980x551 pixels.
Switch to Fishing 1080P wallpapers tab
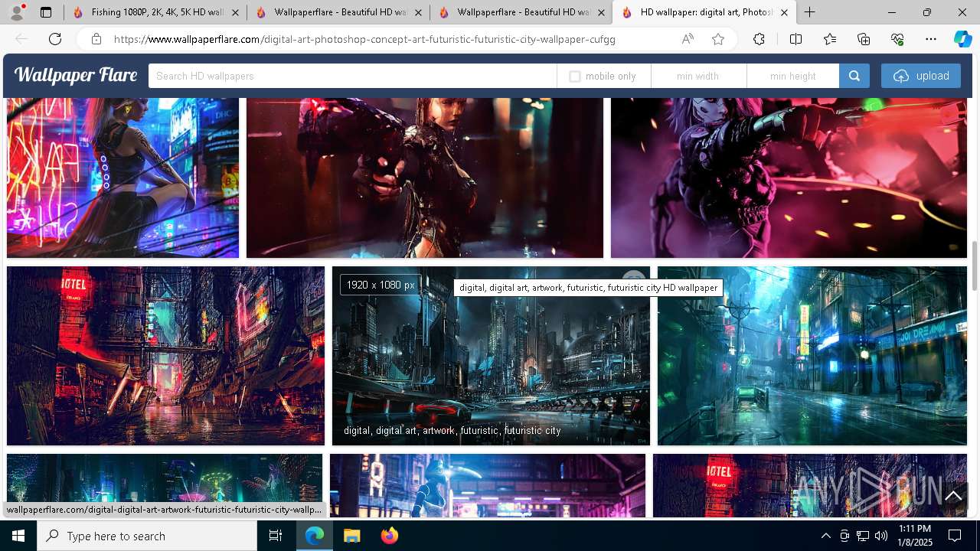(x=155, y=12)
